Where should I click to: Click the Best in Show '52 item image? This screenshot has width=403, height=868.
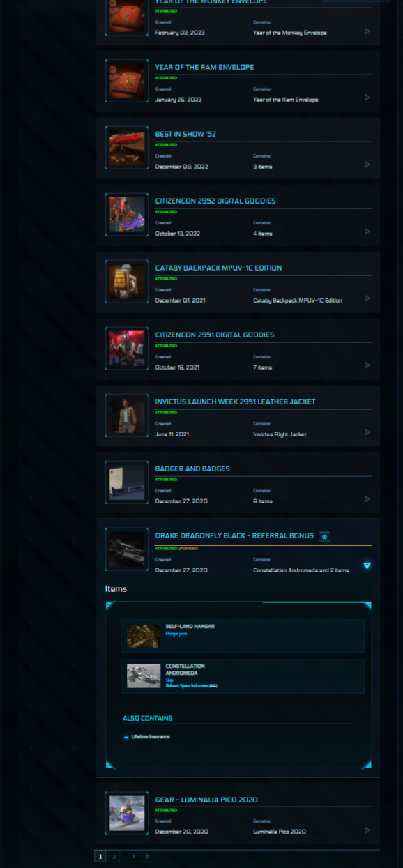[127, 148]
